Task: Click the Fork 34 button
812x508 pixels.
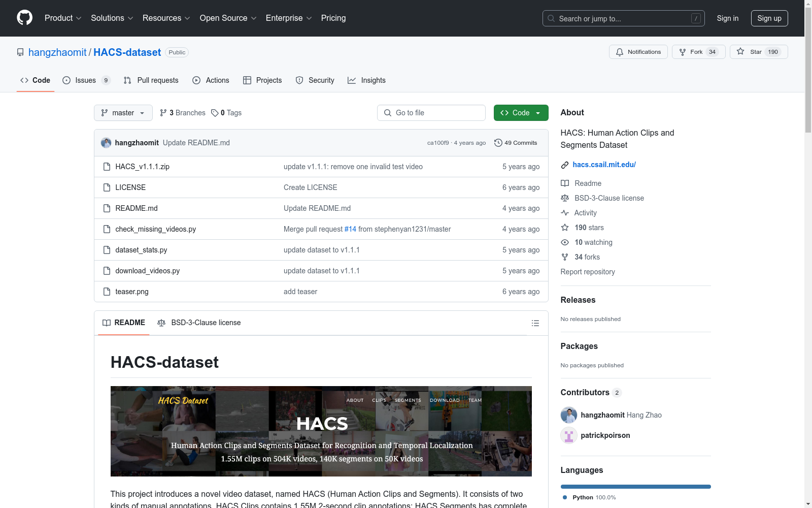Action: (x=699, y=52)
